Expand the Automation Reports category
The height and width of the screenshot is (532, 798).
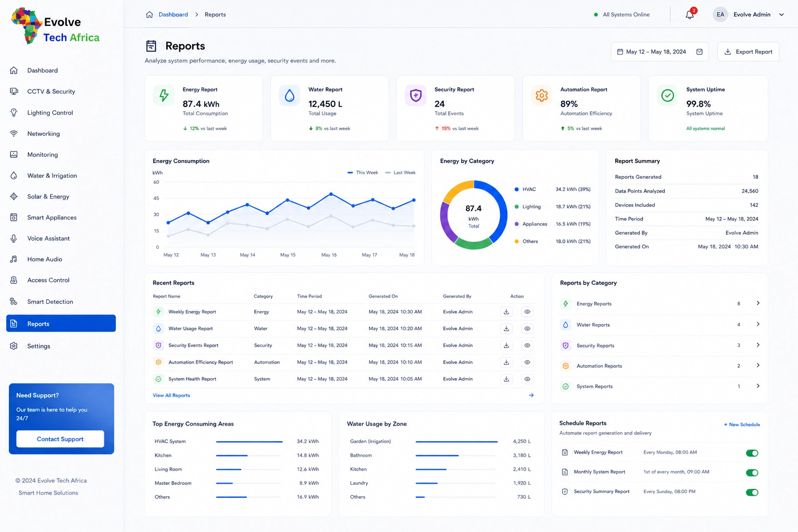pyautogui.click(x=758, y=365)
